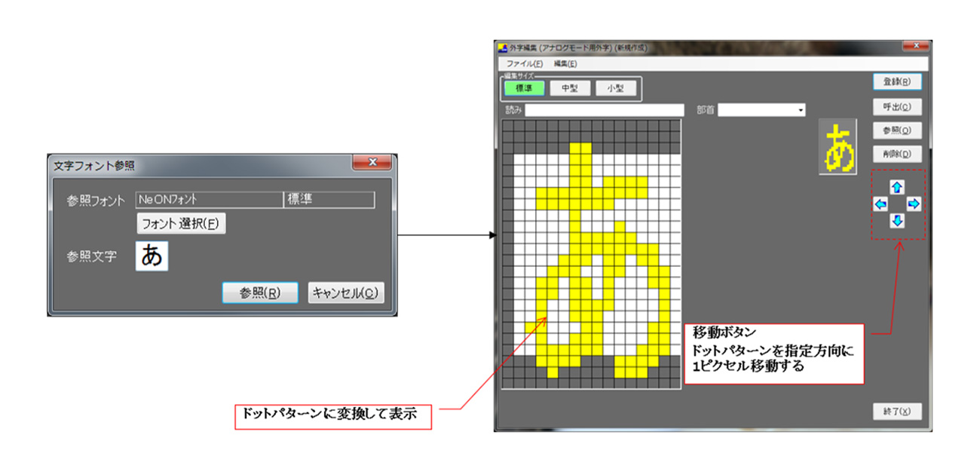Expand the 部首 dropdown list

(x=800, y=111)
